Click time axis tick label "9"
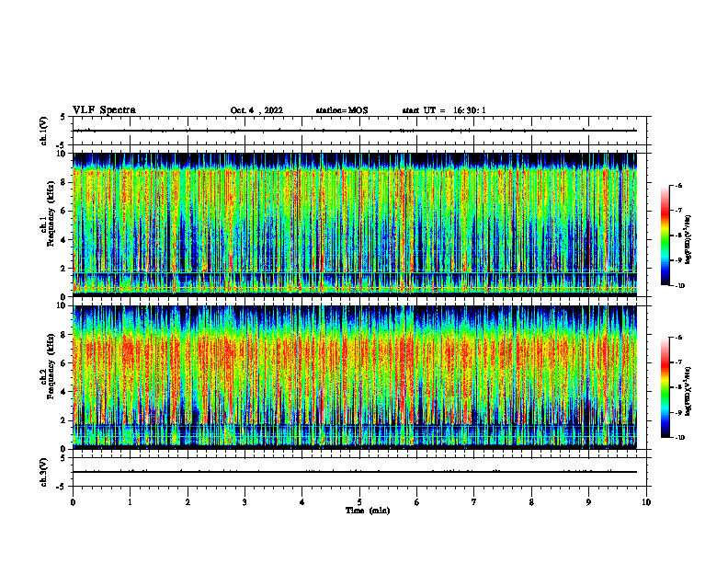Screen dimensions: 728x563 (x=588, y=502)
